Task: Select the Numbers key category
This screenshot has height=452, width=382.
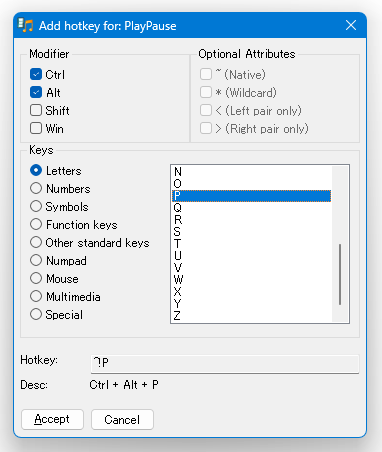Action: 36,188
